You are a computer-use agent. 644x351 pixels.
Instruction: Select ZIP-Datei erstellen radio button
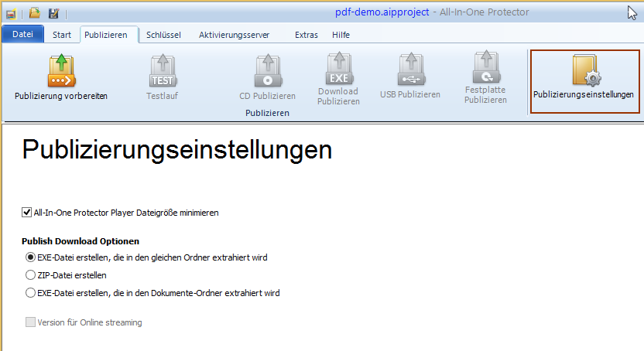tap(30, 275)
